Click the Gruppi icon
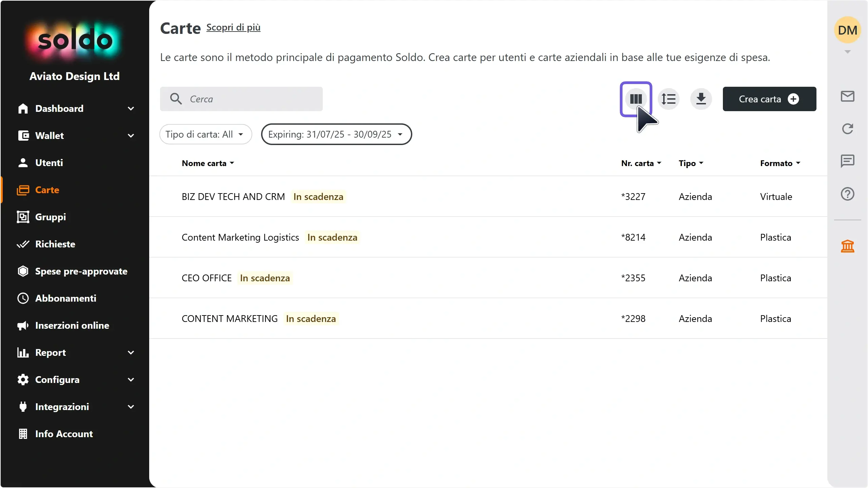This screenshot has height=488, width=868. [x=23, y=217]
